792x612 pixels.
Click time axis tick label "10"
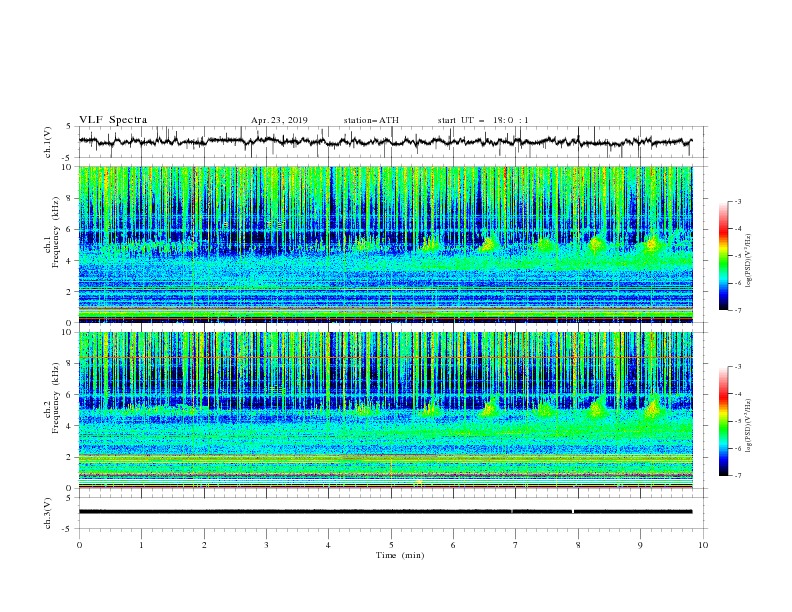[703, 545]
